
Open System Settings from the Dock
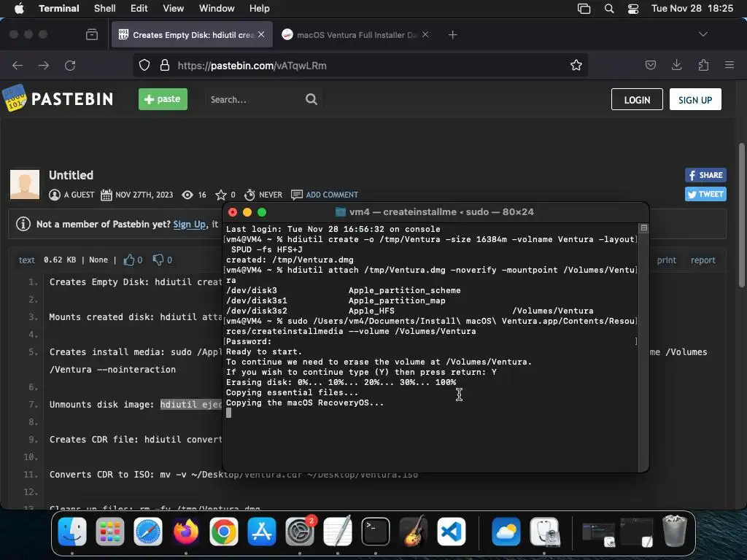[300, 532]
